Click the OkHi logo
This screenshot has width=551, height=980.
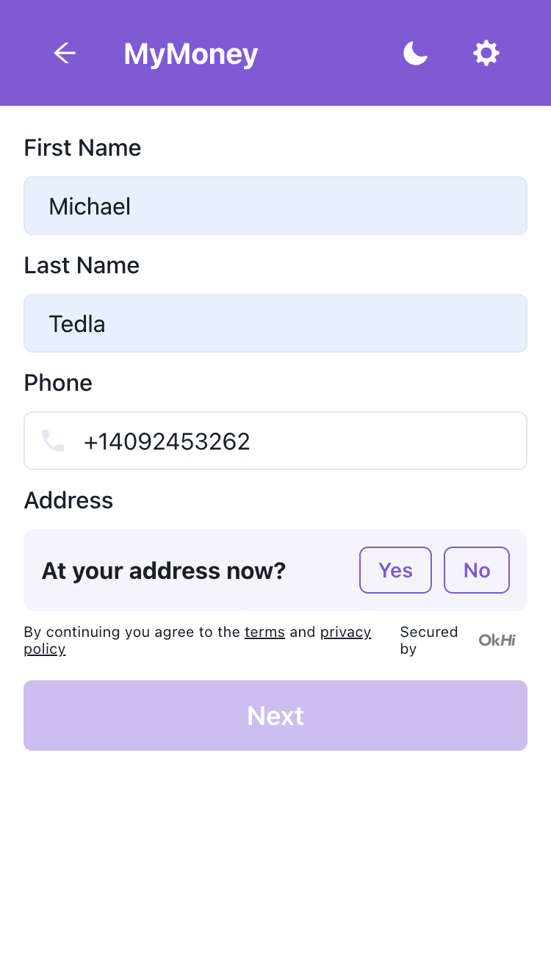(497, 640)
